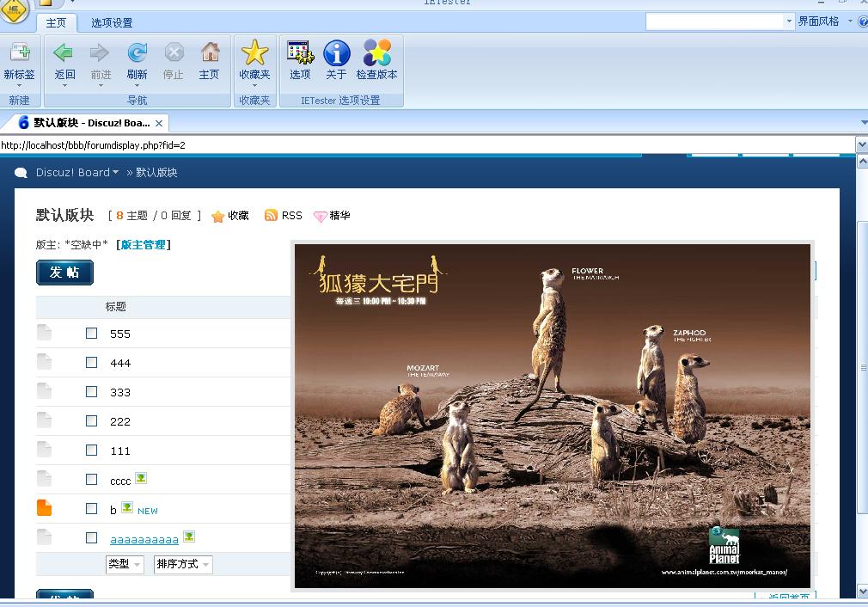Click the search input field in the ribbon
This screenshot has height=607, width=868.
point(714,21)
